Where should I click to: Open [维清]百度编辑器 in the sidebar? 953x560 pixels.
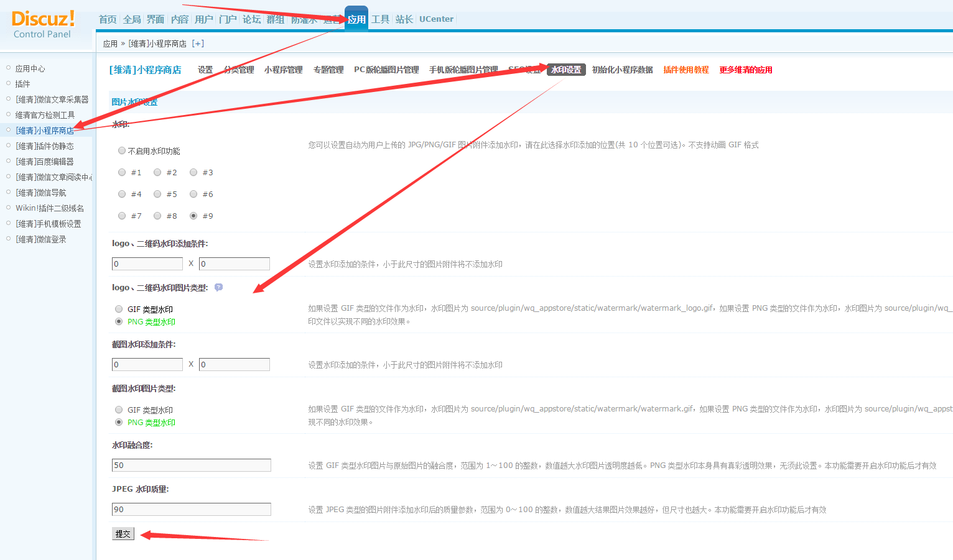(x=45, y=162)
